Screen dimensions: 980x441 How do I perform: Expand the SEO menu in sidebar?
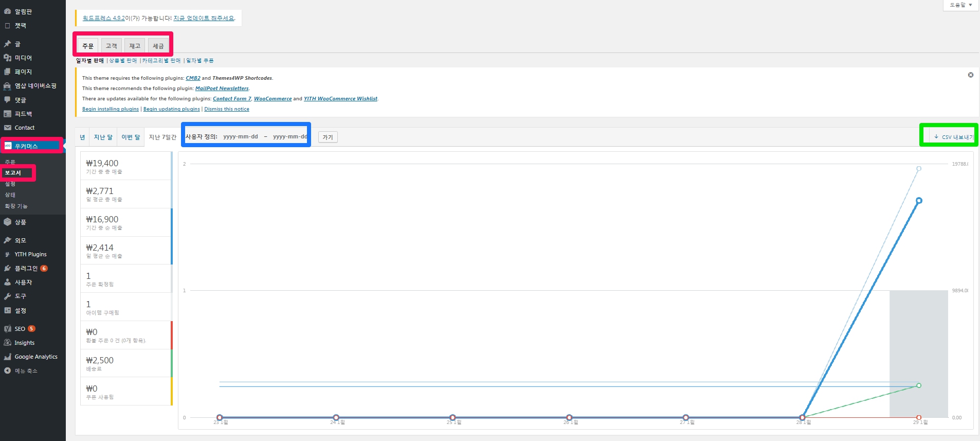tap(20, 329)
